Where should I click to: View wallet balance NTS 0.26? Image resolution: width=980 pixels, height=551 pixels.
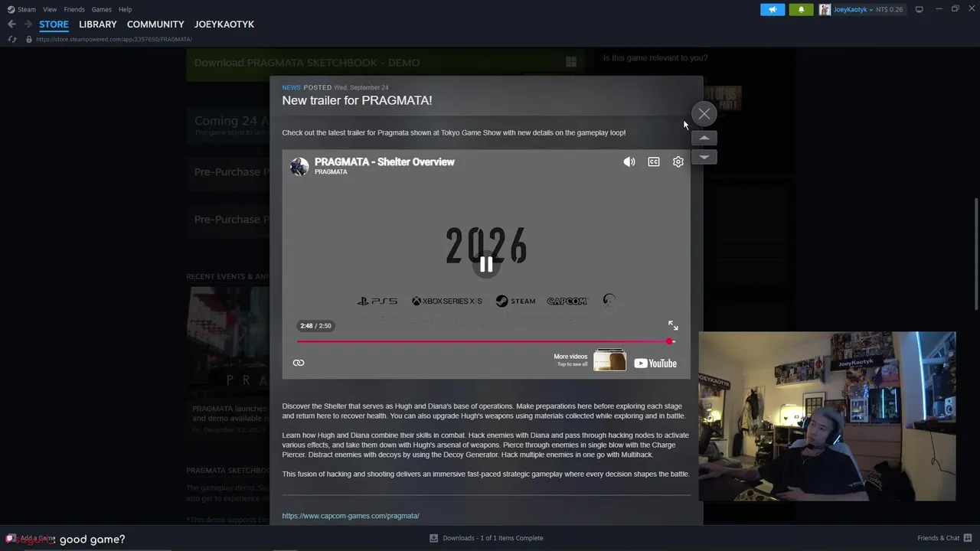(x=890, y=9)
